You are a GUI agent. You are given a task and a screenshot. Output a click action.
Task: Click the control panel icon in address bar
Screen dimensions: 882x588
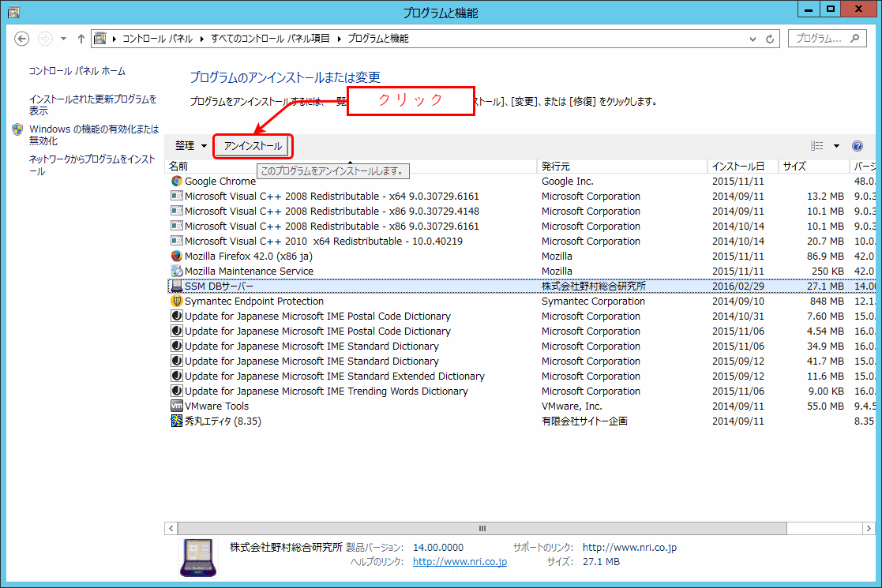point(100,38)
